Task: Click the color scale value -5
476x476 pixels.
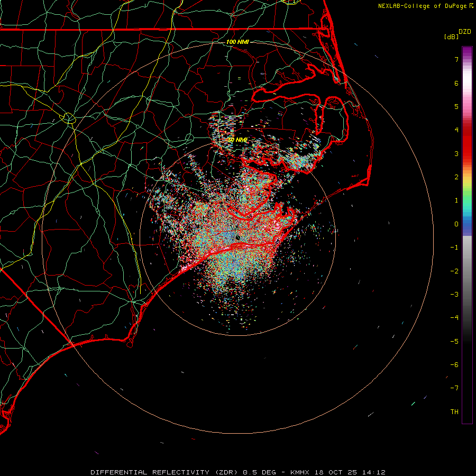Action: (454, 342)
